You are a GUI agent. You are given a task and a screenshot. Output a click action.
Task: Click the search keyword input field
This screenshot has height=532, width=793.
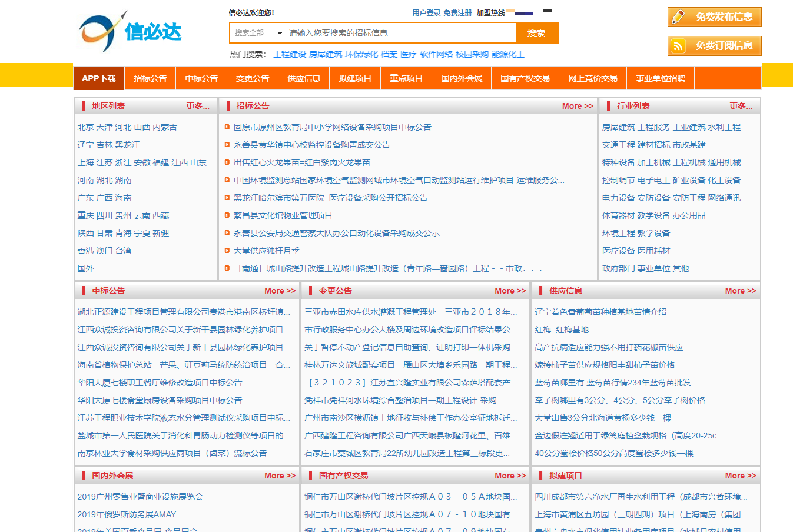(x=400, y=33)
